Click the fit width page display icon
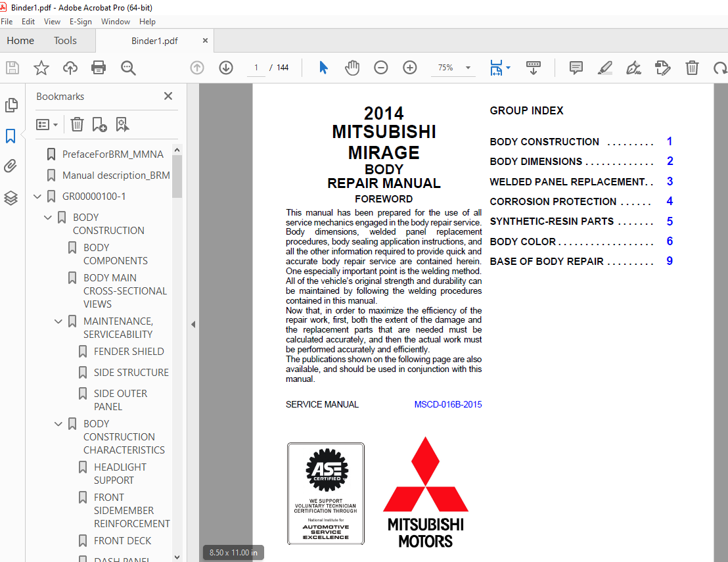 pyautogui.click(x=496, y=68)
